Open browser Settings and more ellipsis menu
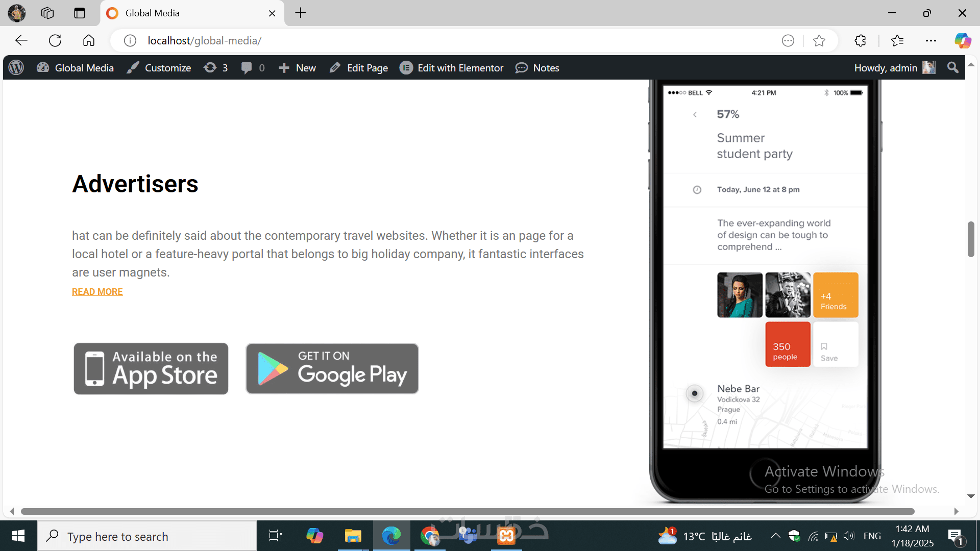Viewport: 980px width, 551px height. [x=931, y=41]
